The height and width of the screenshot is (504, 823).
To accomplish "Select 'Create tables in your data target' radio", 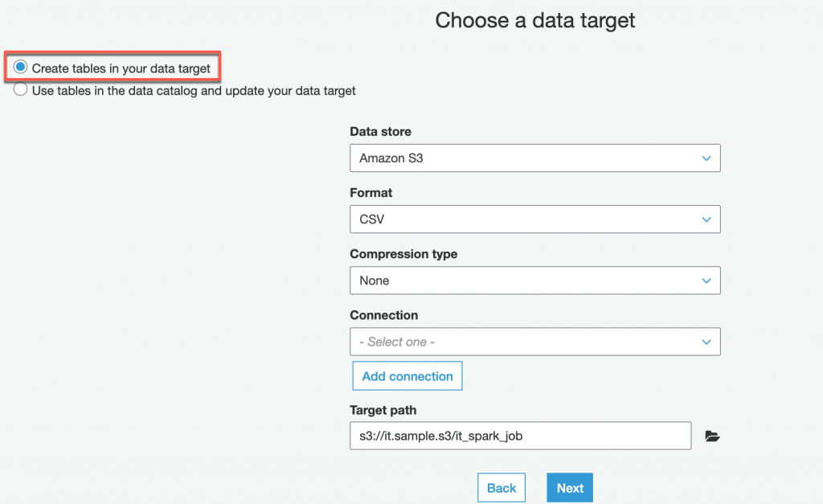I will 21,68.
